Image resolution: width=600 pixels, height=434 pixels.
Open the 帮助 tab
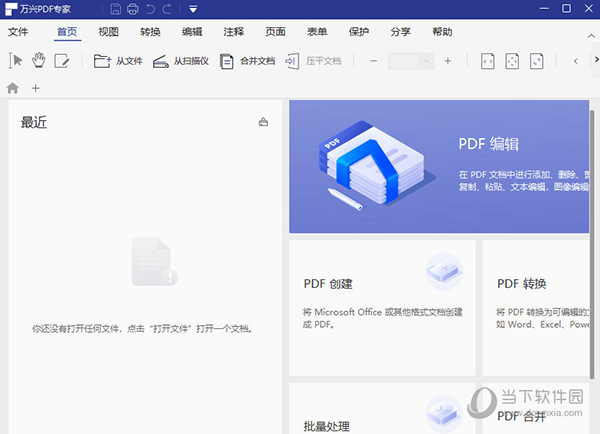point(442,32)
